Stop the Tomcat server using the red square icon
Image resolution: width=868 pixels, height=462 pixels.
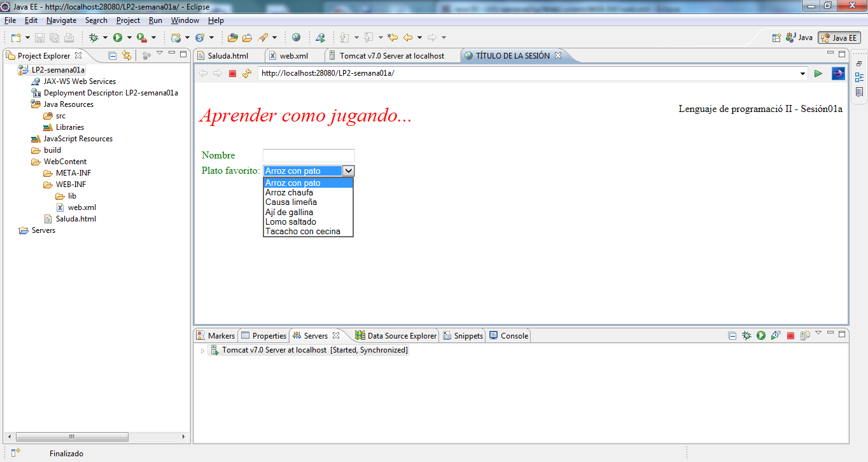790,335
